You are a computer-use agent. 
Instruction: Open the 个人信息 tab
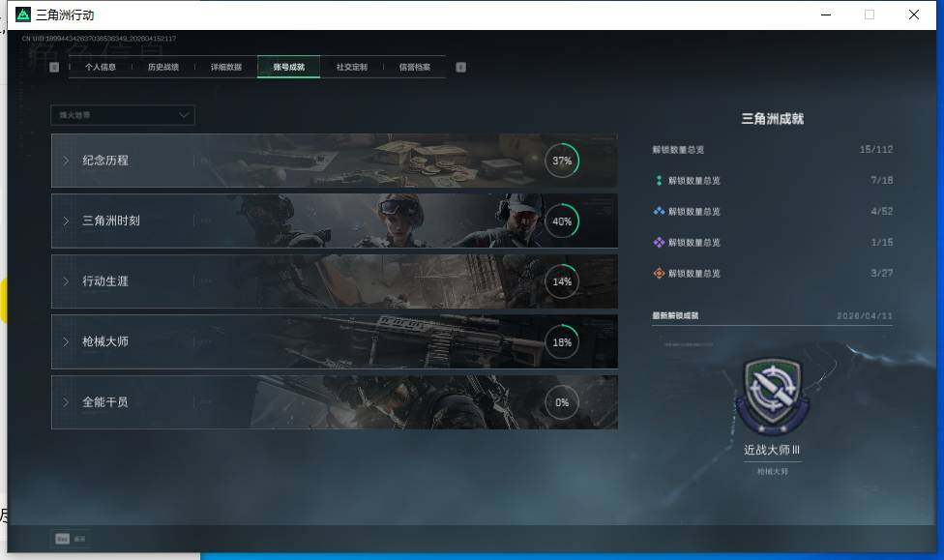pos(101,67)
